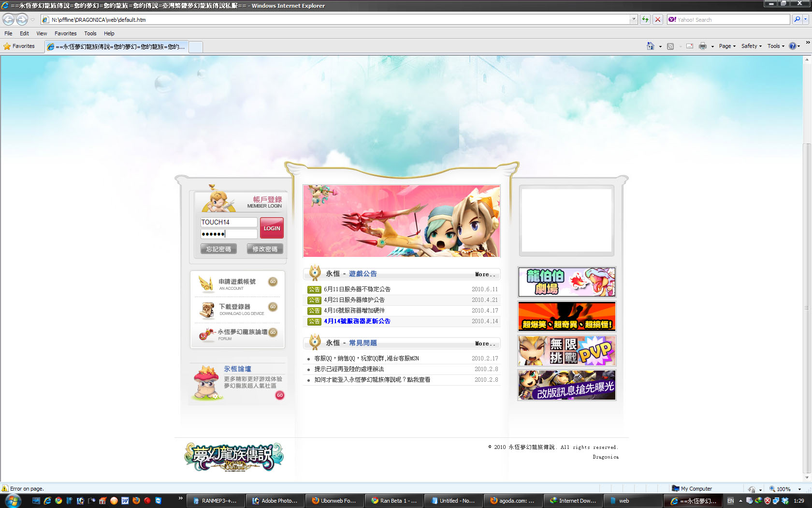Click the browser Forward arrow button
The width and height of the screenshot is (812, 508).
pyautogui.click(x=22, y=19)
